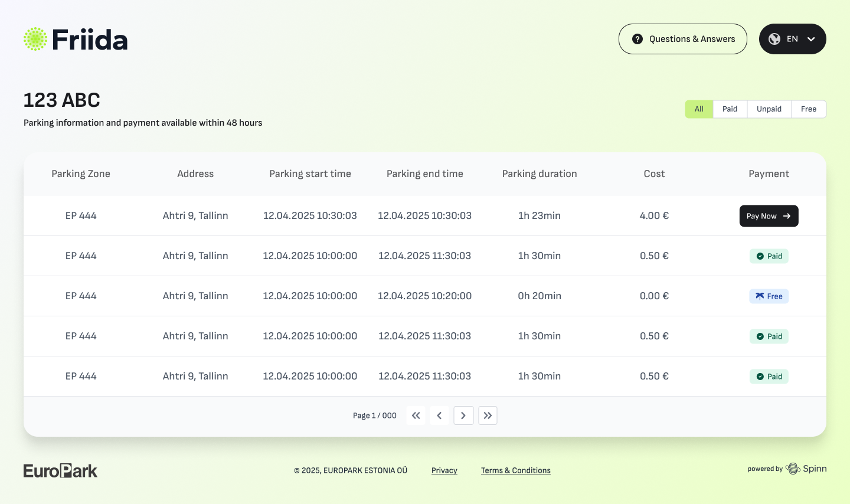Click the Address column header
This screenshot has height=504, width=850.
click(x=195, y=174)
